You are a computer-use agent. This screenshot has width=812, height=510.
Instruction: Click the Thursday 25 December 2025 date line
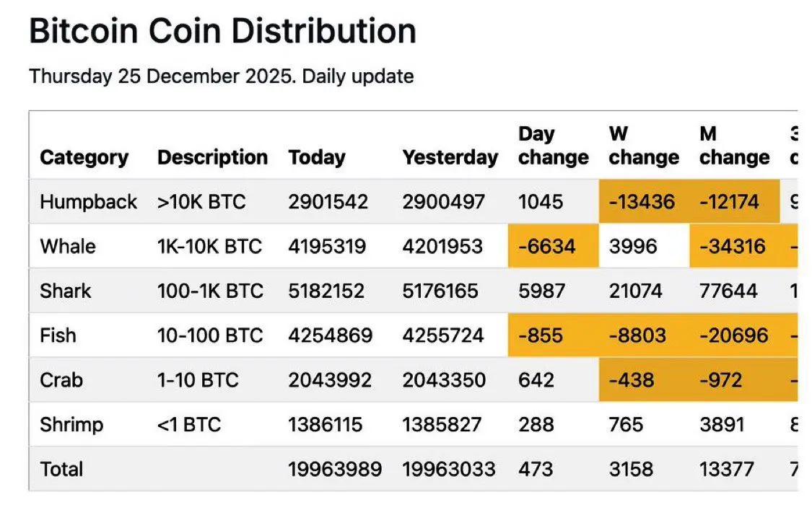point(221,76)
